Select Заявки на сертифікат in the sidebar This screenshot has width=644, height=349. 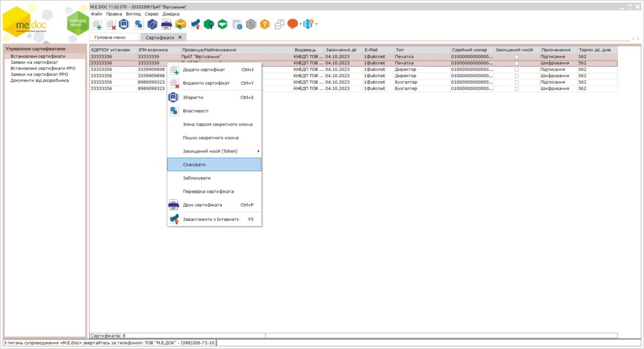tap(34, 62)
